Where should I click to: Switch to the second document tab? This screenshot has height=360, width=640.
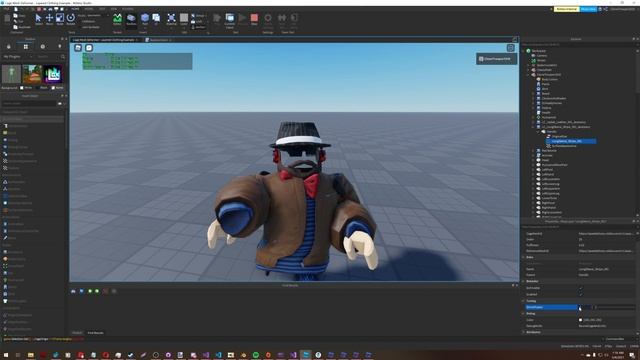[158, 40]
